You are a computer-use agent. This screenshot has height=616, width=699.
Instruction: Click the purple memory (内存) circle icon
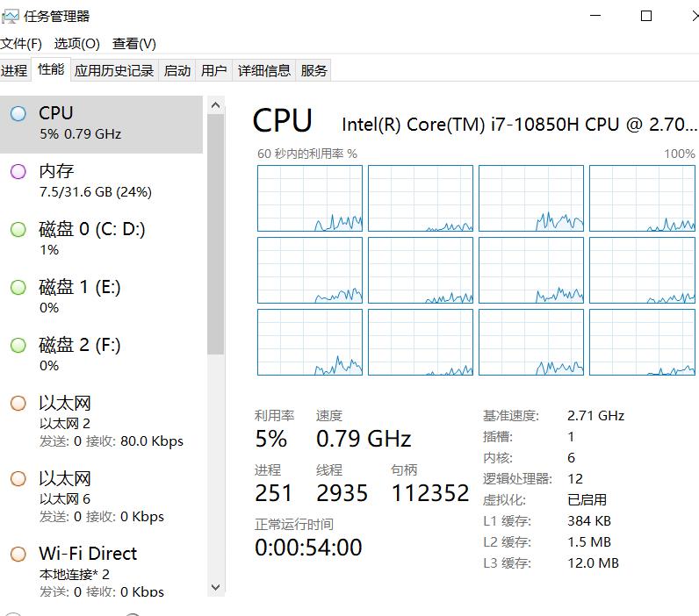pos(18,172)
